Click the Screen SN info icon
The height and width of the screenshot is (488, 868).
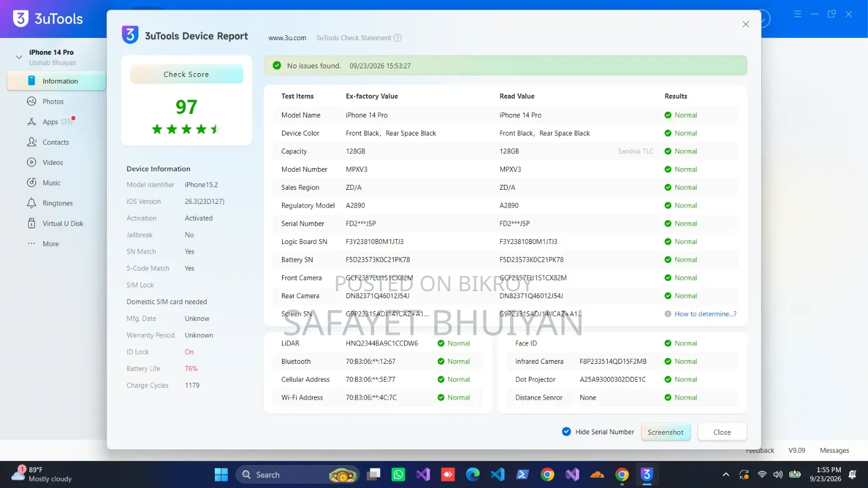point(668,314)
